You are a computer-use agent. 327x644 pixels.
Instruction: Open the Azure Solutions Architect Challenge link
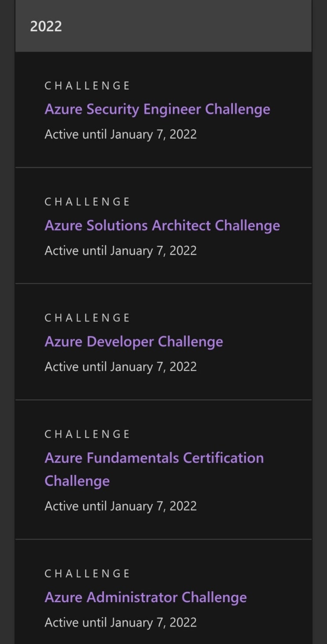pyautogui.click(x=162, y=226)
